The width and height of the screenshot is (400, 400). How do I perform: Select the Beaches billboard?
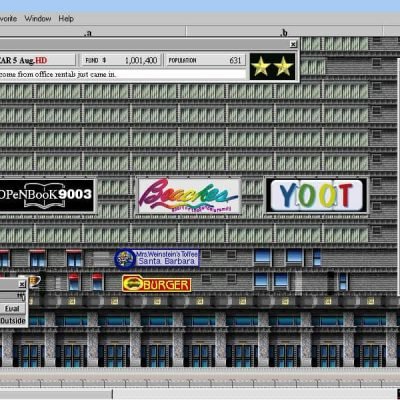click(x=189, y=196)
